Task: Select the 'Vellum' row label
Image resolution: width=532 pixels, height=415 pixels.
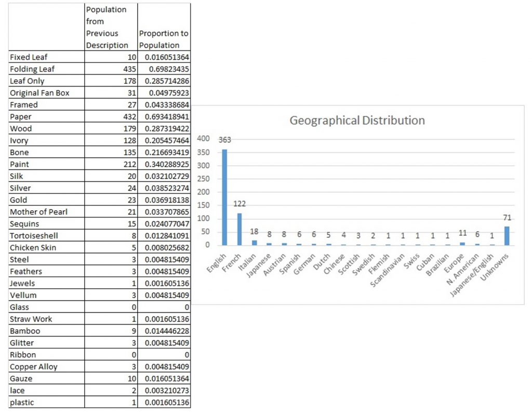Action: (46, 295)
